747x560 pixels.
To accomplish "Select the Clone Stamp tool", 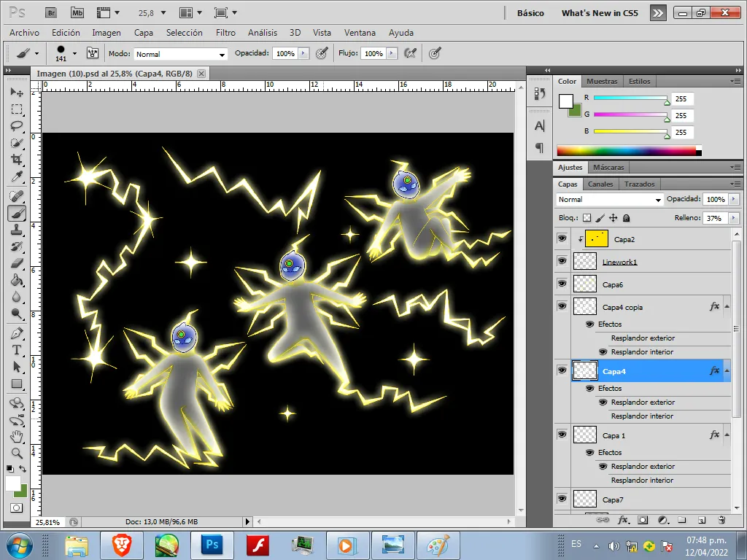I will (x=17, y=230).
